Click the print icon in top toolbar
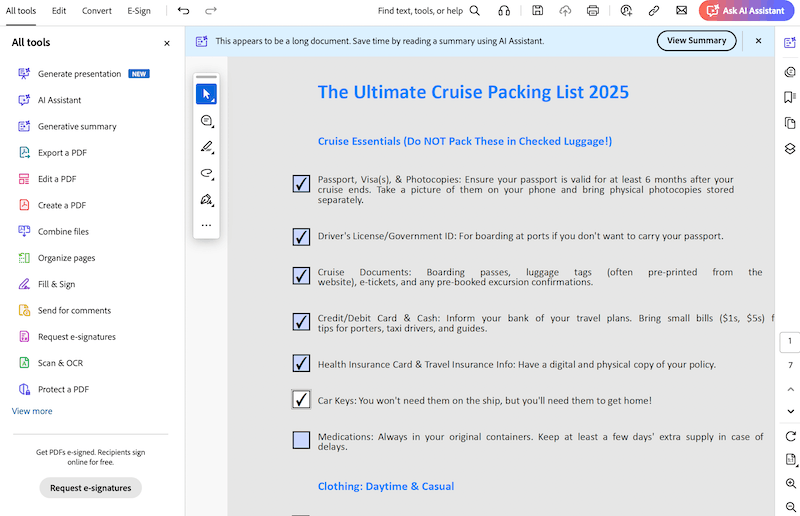800x516 pixels. pyautogui.click(x=593, y=10)
